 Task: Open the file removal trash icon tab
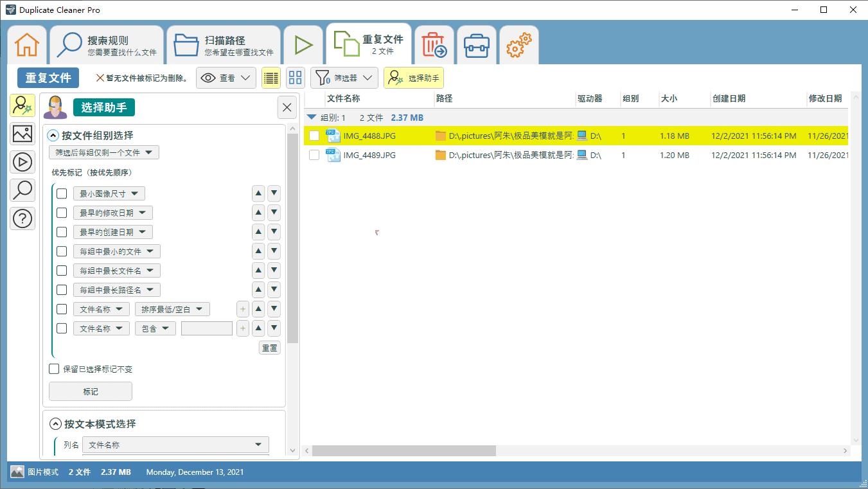(434, 46)
